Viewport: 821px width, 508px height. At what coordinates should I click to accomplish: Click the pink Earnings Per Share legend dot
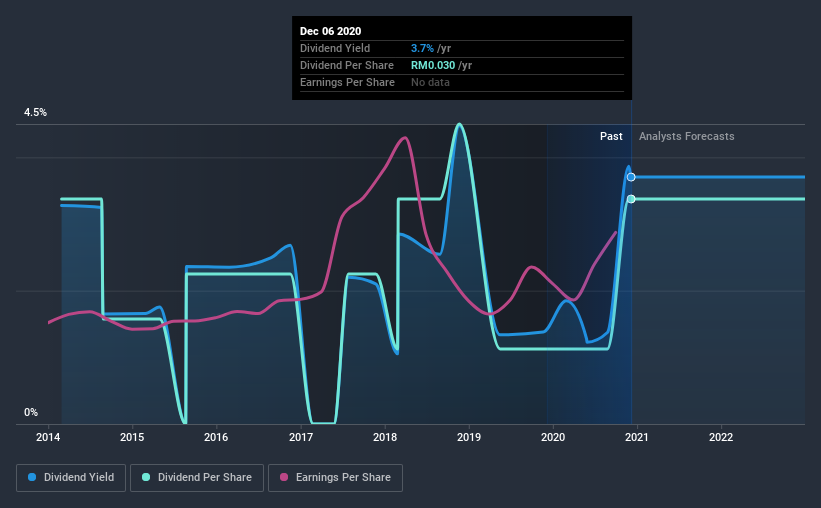click(284, 477)
